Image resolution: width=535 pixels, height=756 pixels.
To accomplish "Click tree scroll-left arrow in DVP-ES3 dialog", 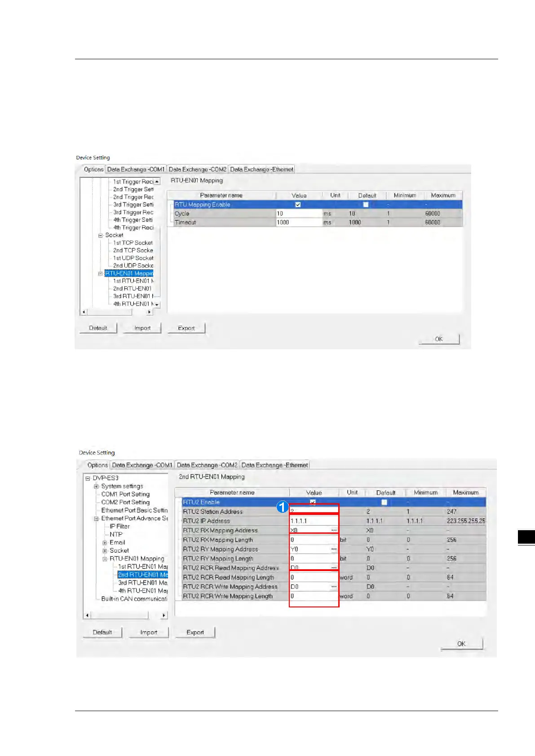I will click(87, 615).
